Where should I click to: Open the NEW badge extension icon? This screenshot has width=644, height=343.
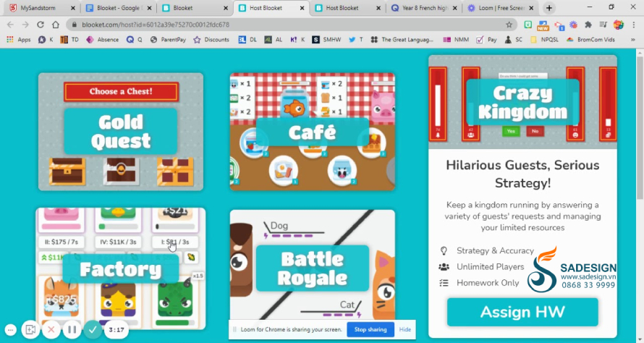click(543, 25)
